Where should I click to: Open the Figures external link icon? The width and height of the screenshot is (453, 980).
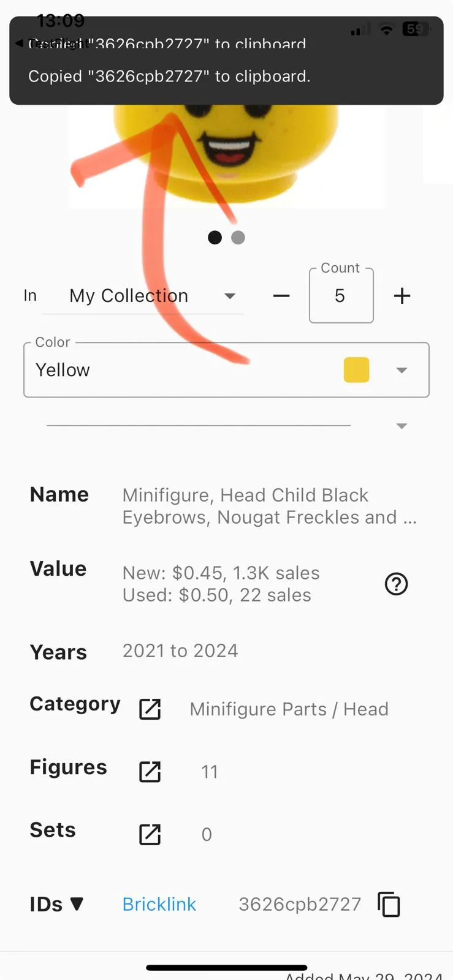click(150, 772)
